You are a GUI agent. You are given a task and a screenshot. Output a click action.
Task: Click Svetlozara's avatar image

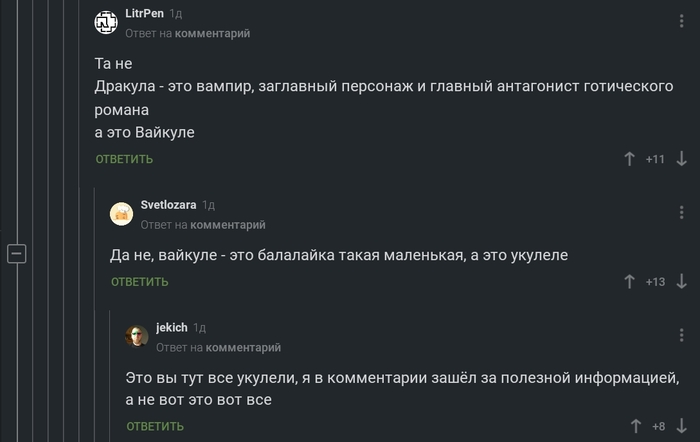coord(121,213)
